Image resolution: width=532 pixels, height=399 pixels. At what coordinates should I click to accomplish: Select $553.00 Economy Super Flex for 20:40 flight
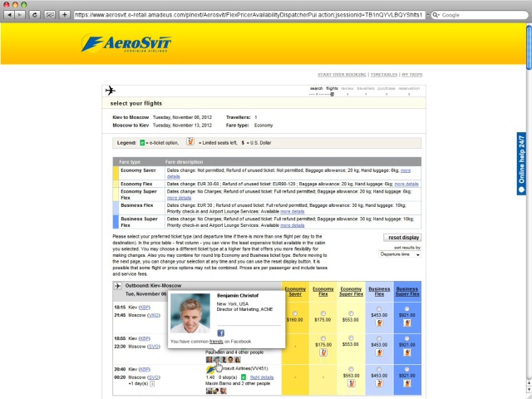(x=351, y=369)
